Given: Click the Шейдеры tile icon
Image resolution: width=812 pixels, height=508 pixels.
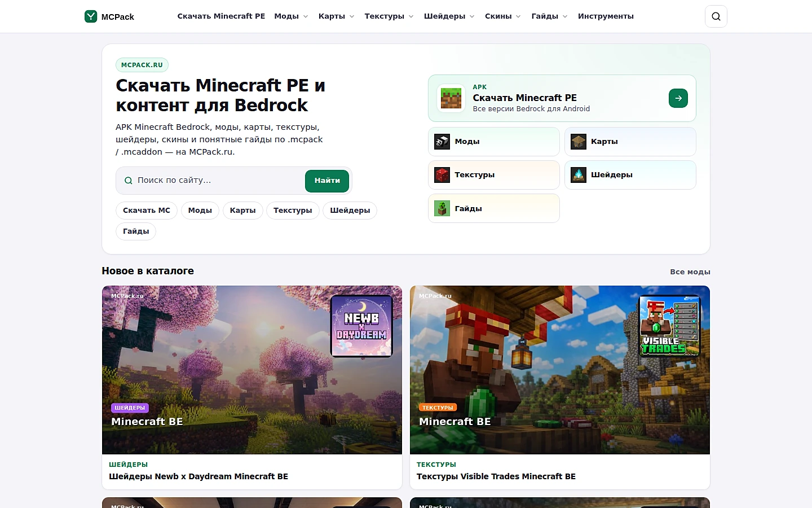Looking at the screenshot, I should [579, 175].
